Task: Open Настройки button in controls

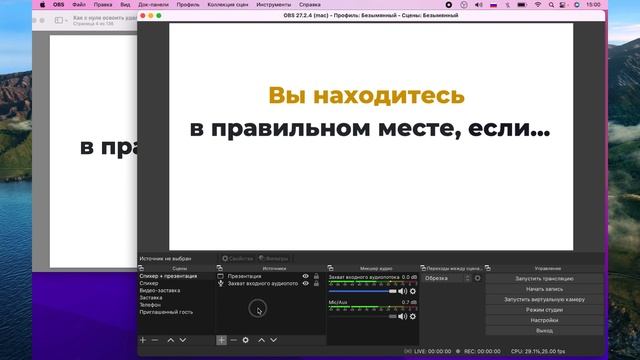Action: [x=544, y=320]
